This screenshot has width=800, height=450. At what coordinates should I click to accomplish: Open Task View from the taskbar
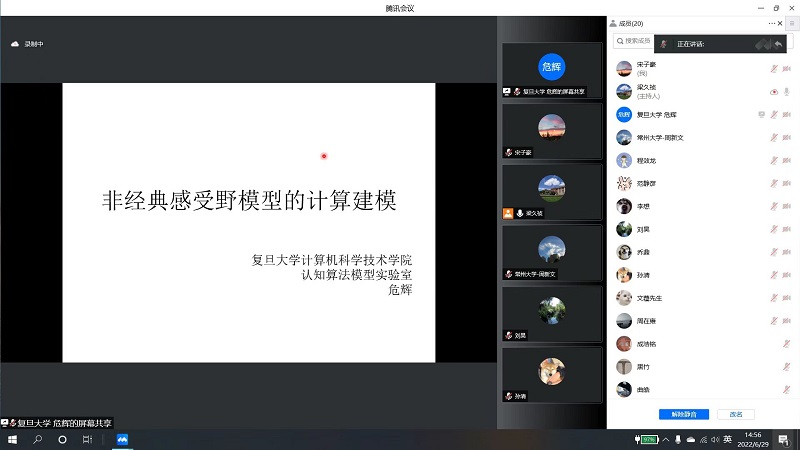pyautogui.click(x=87, y=440)
